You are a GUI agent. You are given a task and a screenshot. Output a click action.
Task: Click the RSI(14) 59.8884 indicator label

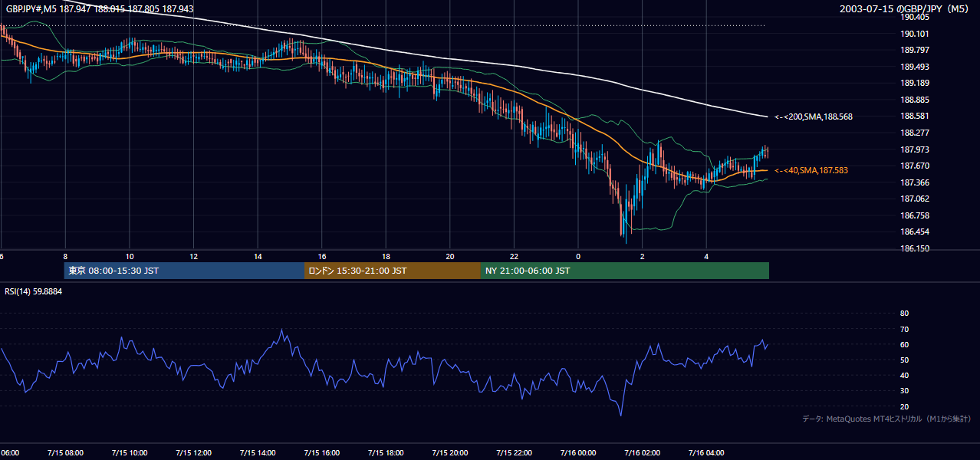(x=33, y=292)
